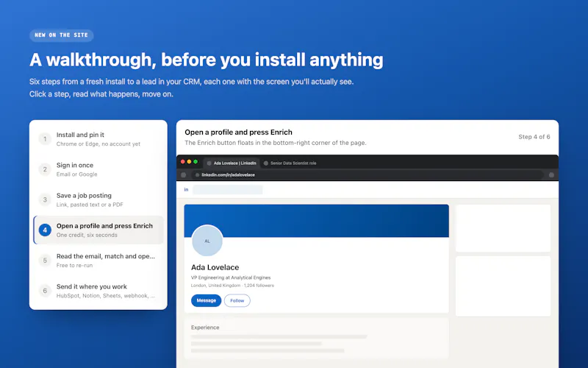Select step 3 Save a job posting
Image resolution: width=588 pixels, height=368 pixels.
point(98,199)
